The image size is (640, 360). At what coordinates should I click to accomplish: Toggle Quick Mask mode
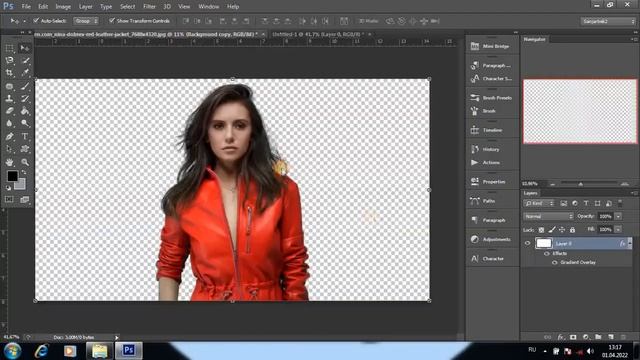[9, 200]
